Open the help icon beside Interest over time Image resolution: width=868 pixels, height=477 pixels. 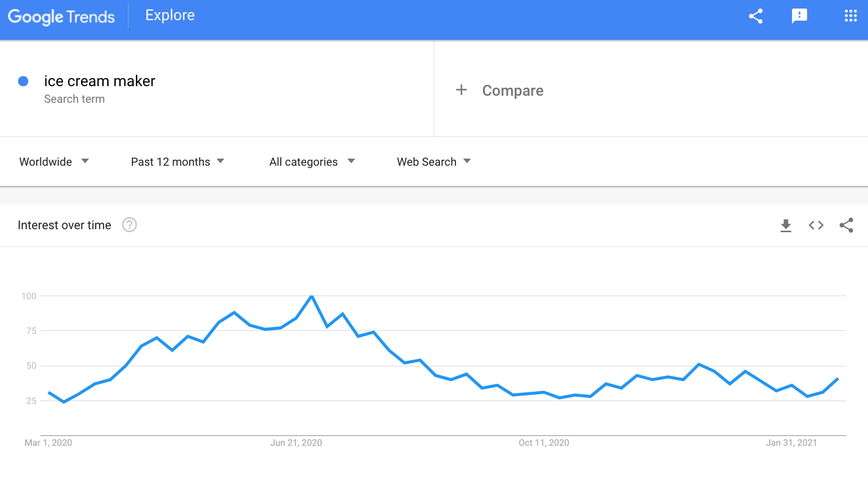tap(129, 225)
